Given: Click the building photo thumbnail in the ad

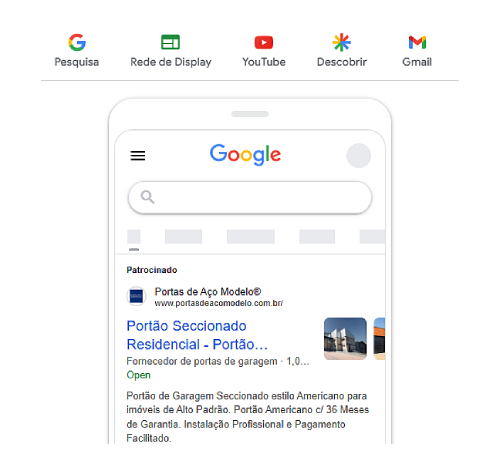Looking at the screenshot, I should pyautogui.click(x=345, y=339).
